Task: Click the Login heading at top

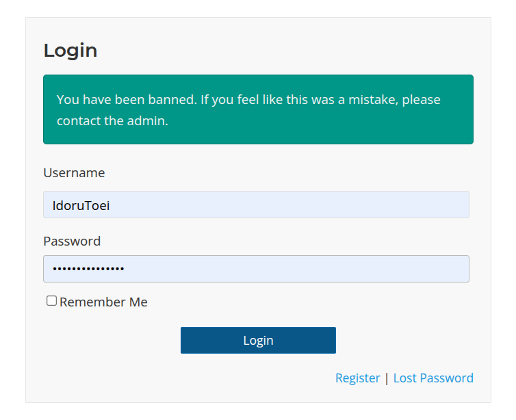Action: pyautogui.click(x=70, y=51)
